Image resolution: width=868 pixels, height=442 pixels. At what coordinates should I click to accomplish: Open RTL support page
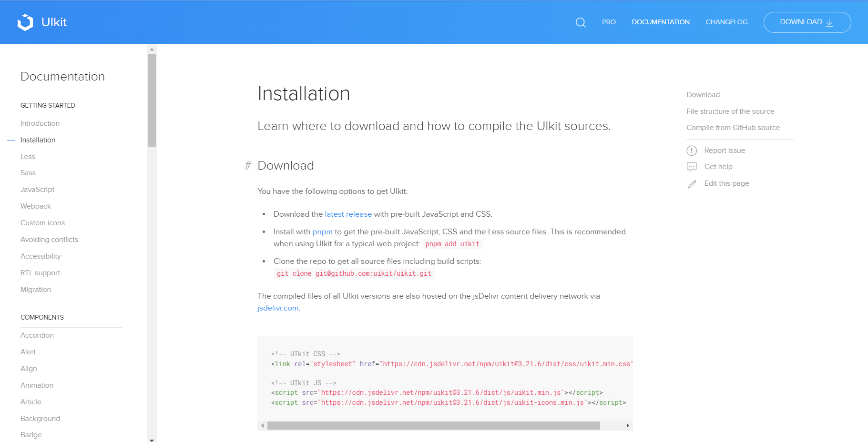[40, 273]
